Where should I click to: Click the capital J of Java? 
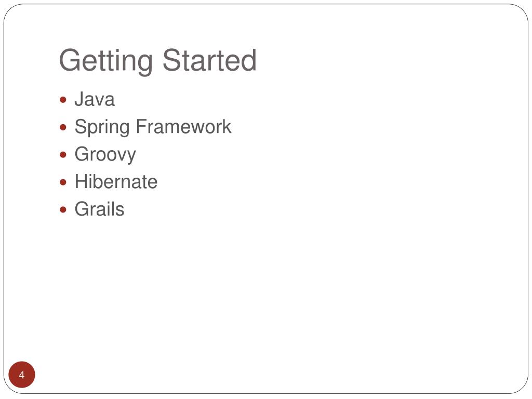[79, 99]
